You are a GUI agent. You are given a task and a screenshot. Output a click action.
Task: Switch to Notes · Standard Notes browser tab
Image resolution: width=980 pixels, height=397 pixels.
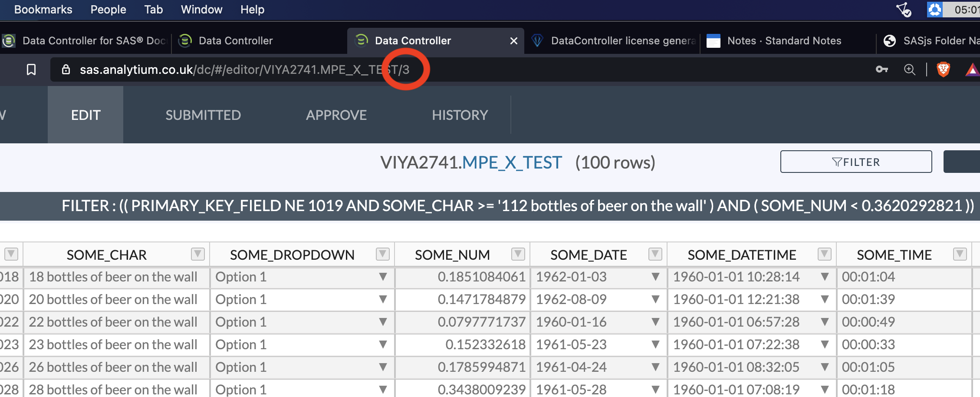coord(784,41)
